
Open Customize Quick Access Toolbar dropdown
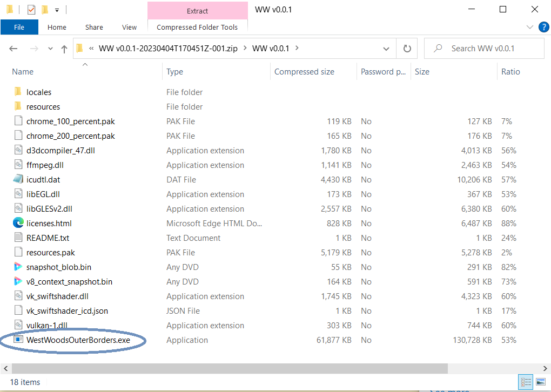tap(57, 10)
